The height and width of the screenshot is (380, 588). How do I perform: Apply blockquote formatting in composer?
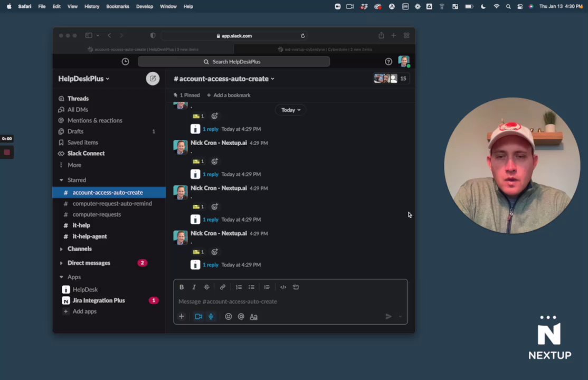point(267,287)
